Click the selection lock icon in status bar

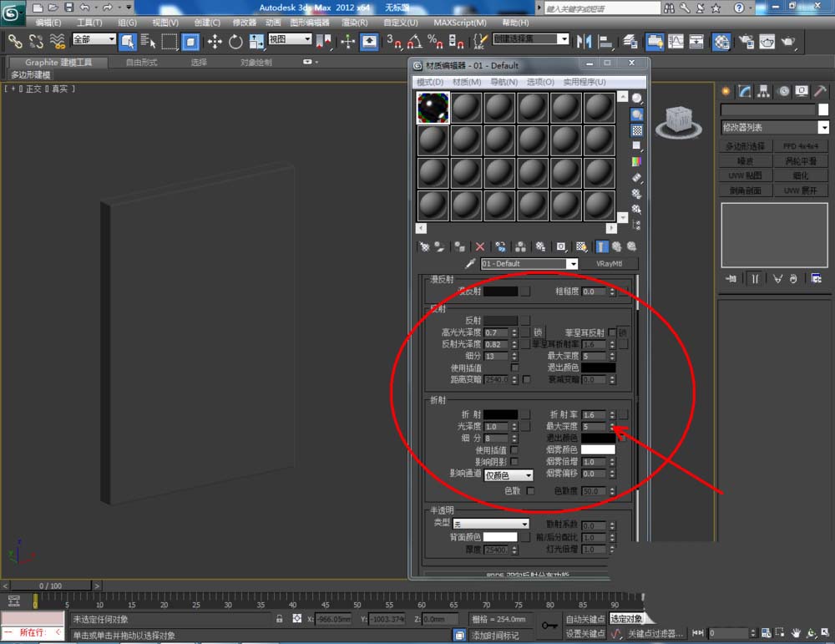[279, 618]
